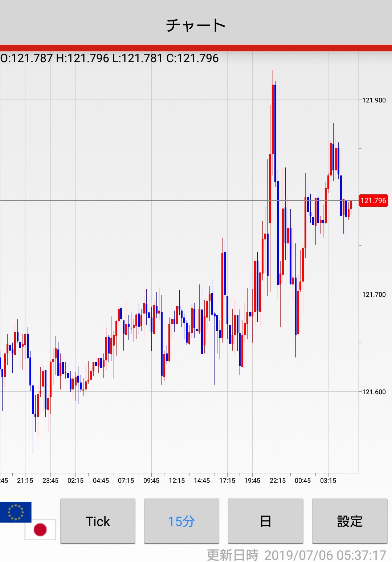This screenshot has width=392, height=562.
Task: Select the 12:15 time axis marker
Action: pyautogui.click(x=177, y=481)
